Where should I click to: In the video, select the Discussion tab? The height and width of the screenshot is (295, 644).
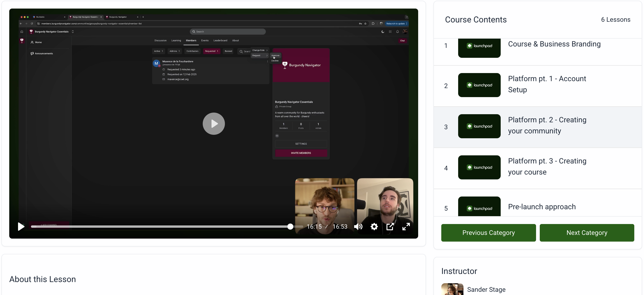pos(160,40)
